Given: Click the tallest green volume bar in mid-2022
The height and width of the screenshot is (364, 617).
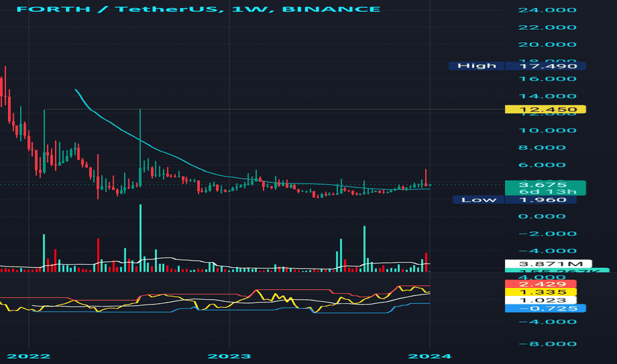Looking at the screenshot, I should (140, 238).
